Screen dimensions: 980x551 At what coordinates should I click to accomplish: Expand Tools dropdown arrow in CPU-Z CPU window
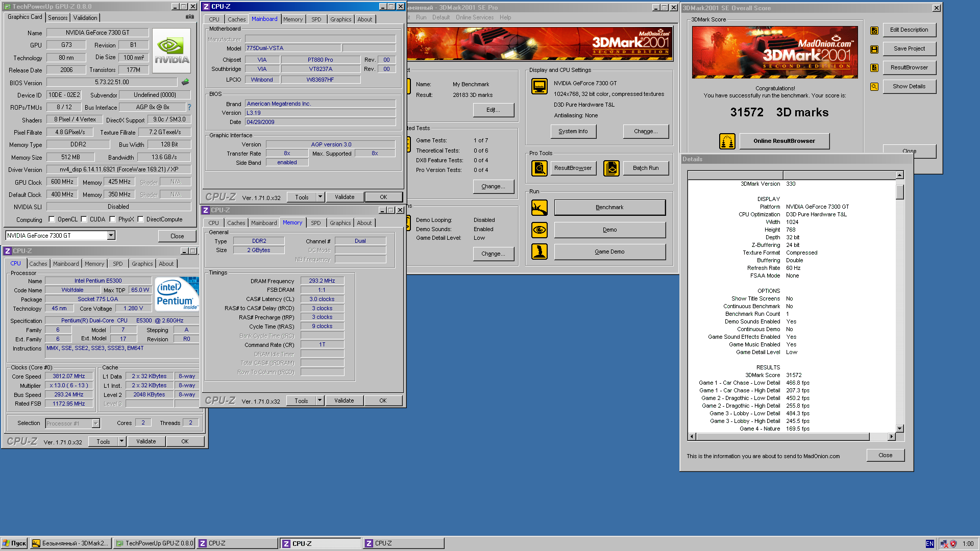pos(121,441)
